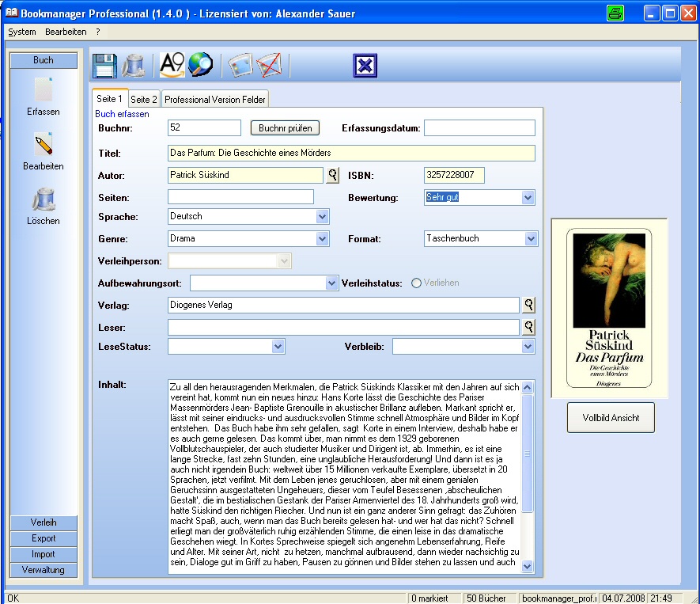The height and width of the screenshot is (604, 700).
Task: Click the green printer icon in title bar
Action: click(x=615, y=13)
